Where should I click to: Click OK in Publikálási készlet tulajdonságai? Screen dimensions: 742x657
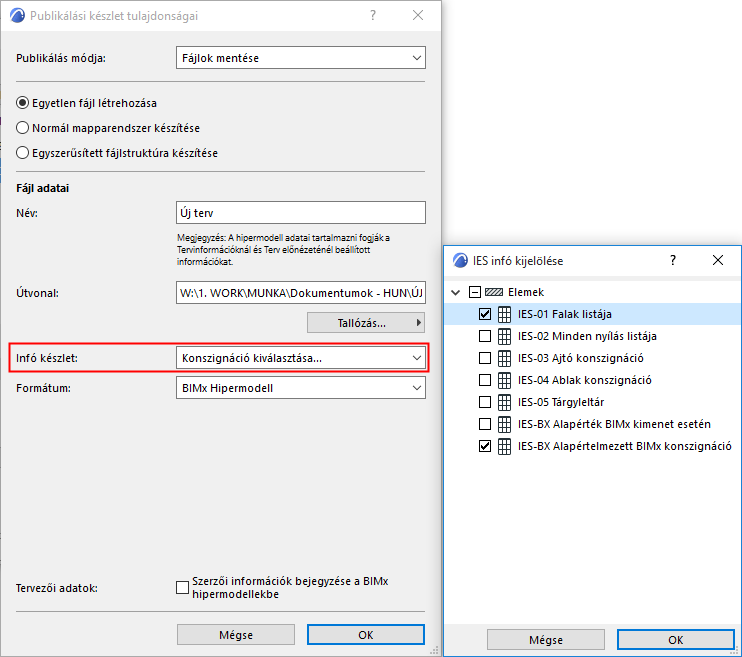tap(366, 635)
